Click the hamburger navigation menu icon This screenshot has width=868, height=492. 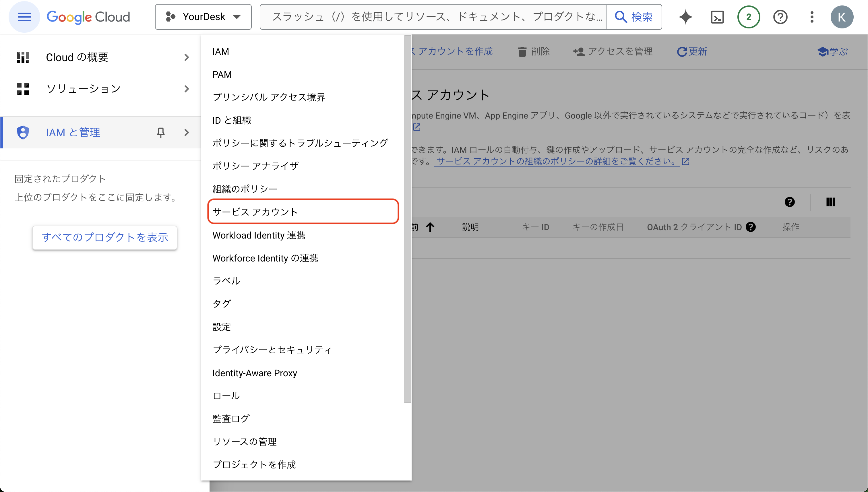click(x=24, y=17)
